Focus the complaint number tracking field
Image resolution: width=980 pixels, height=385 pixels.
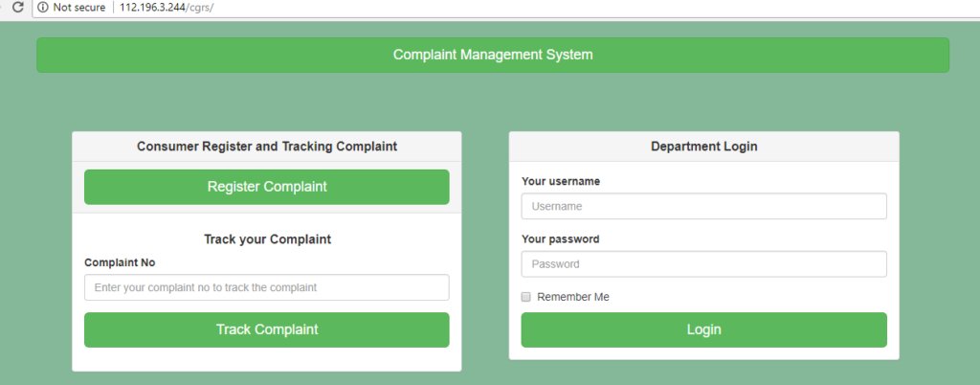click(x=267, y=287)
